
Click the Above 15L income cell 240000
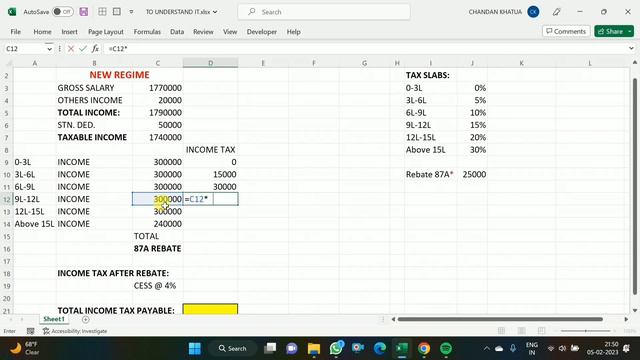coord(158,224)
